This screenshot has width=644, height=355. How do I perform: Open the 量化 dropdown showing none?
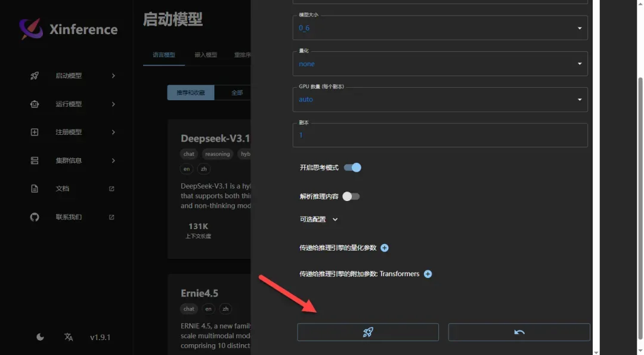point(439,64)
